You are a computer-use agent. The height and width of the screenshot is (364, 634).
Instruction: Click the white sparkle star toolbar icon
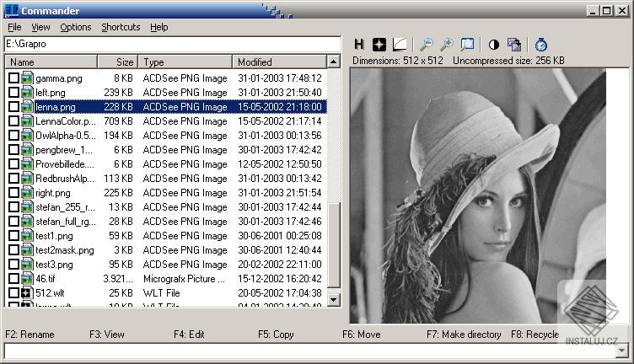pos(379,44)
